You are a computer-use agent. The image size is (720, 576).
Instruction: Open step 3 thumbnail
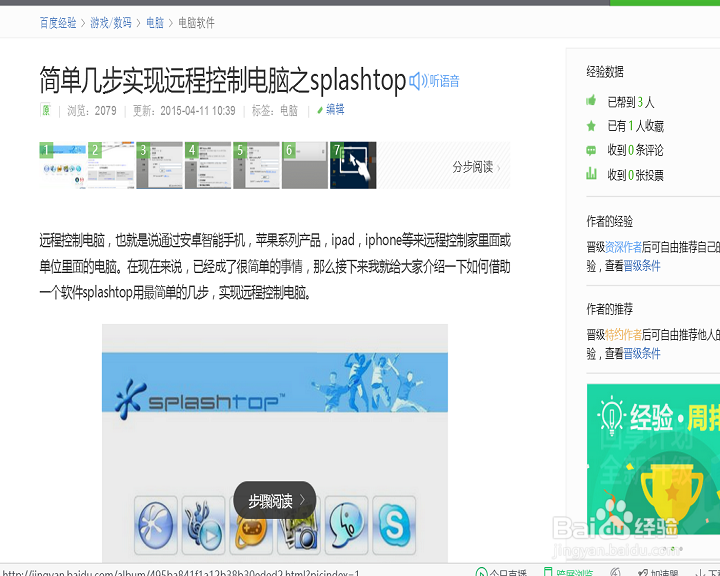(159, 165)
